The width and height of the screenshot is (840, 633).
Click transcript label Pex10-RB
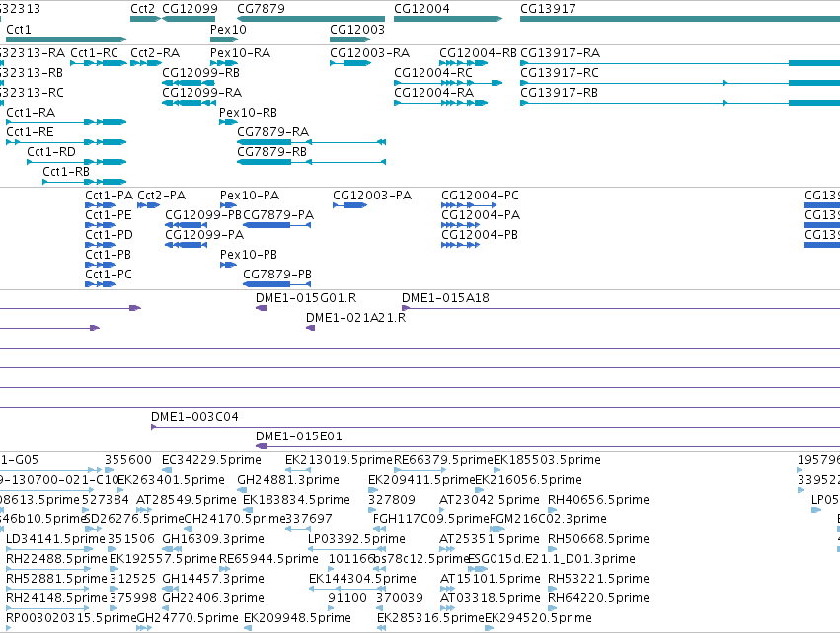[x=248, y=112]
